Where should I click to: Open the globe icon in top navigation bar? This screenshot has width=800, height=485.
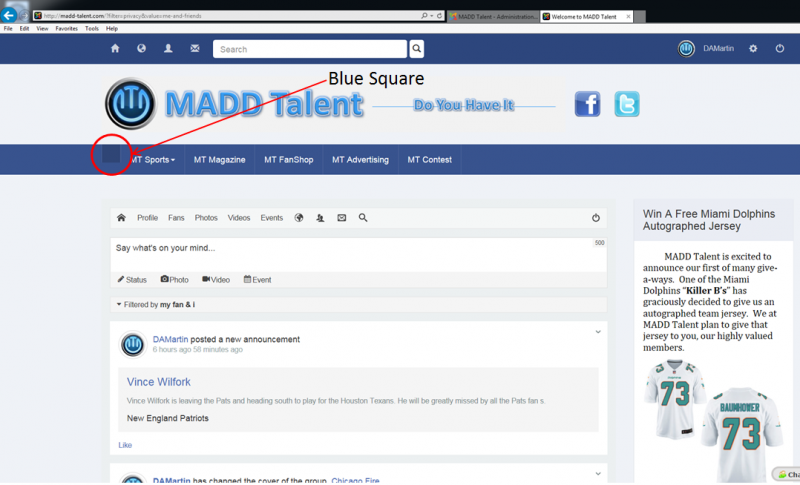[141, 48]
